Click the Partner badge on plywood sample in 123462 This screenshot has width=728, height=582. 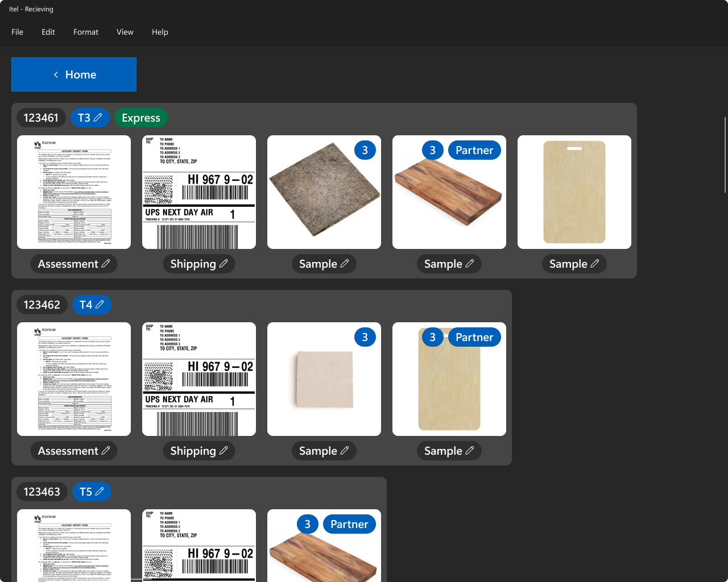coord(474,337)
